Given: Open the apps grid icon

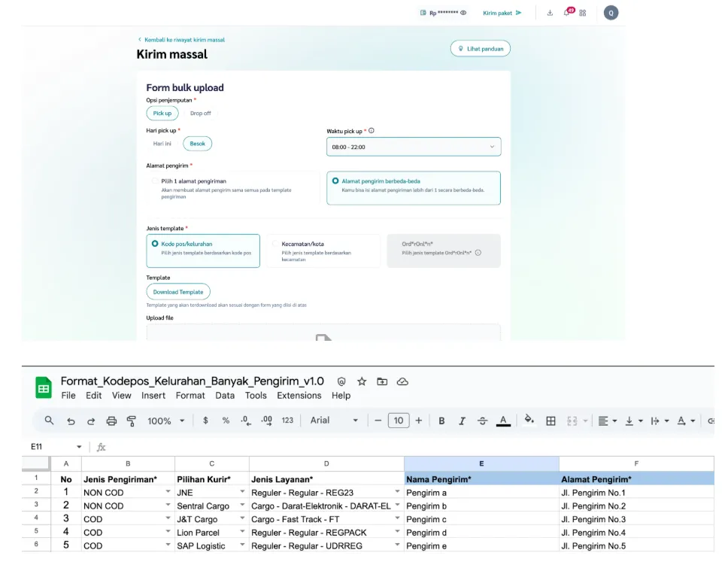Looking at the screenshot, I should (582, 13).
